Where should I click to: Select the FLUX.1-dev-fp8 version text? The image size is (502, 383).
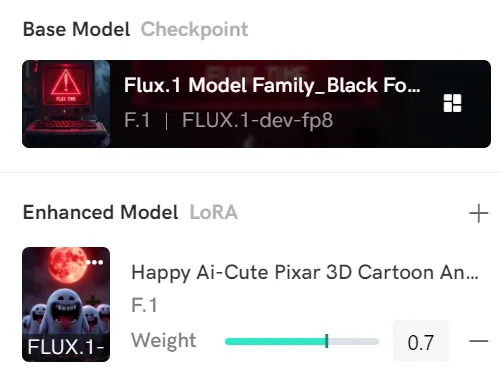257,120
